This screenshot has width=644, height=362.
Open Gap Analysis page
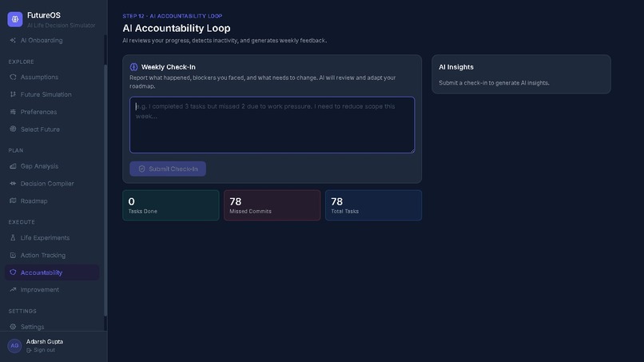(x=39, y=166)
